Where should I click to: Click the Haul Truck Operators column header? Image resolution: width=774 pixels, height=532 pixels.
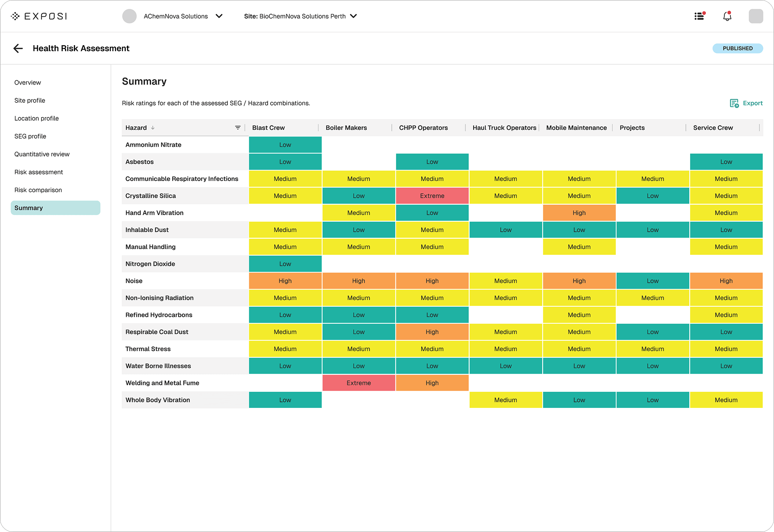[x=504, y=128]
